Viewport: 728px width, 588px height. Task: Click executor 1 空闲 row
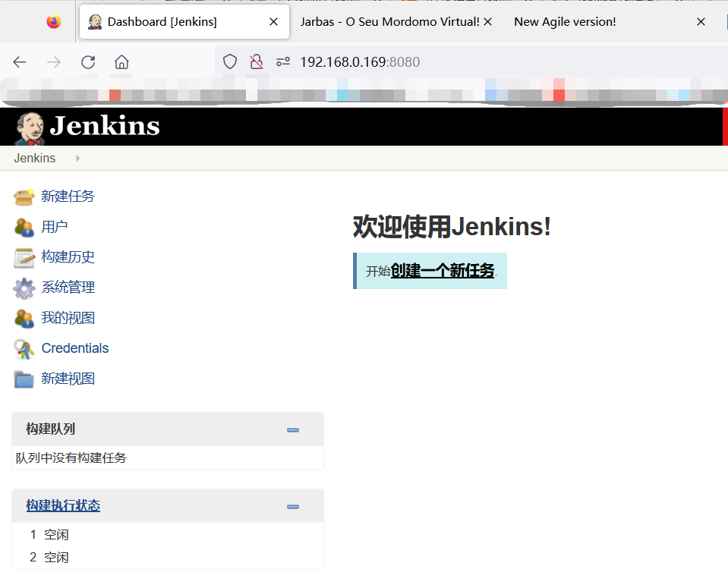point(168,535)
